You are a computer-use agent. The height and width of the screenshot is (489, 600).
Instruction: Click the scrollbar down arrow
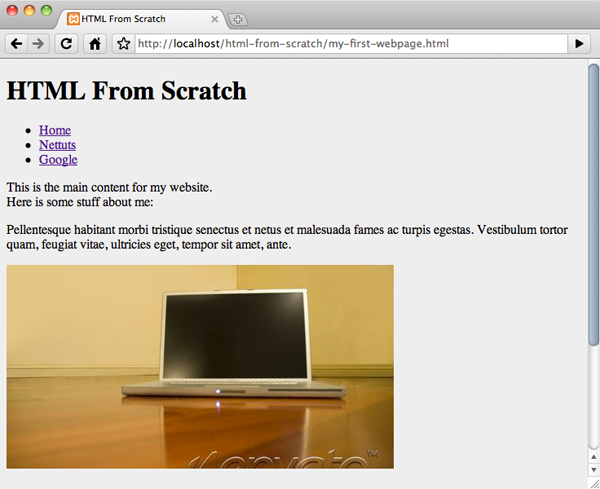[593, 469]
